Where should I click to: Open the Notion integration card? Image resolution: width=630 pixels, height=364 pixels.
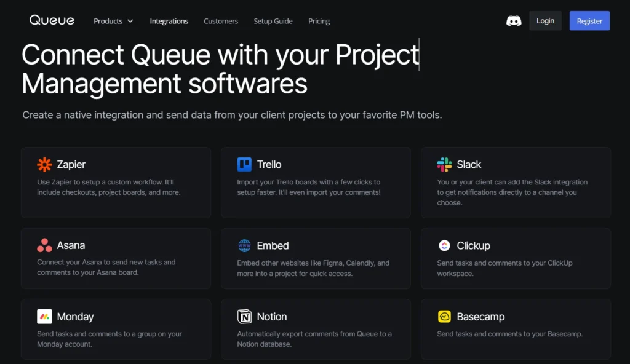pos(316,329)
